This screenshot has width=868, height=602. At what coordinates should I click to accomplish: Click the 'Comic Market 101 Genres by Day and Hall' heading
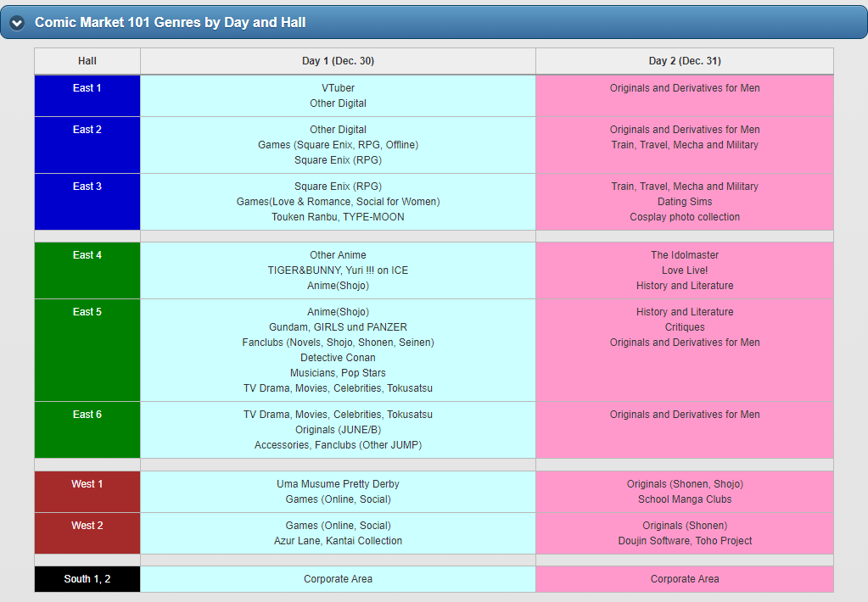pyautogui.click(x=170, y=23)
